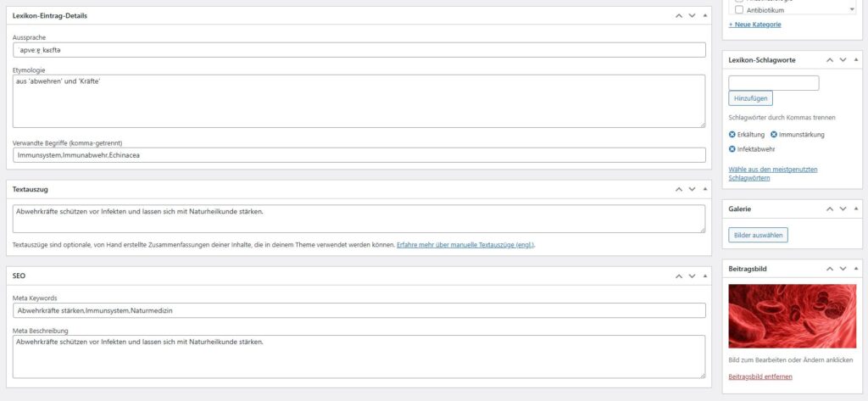Collapse the SEO panel
This screenshot has height=401, width=868.
pyautogui.click(x=705, y=276)
